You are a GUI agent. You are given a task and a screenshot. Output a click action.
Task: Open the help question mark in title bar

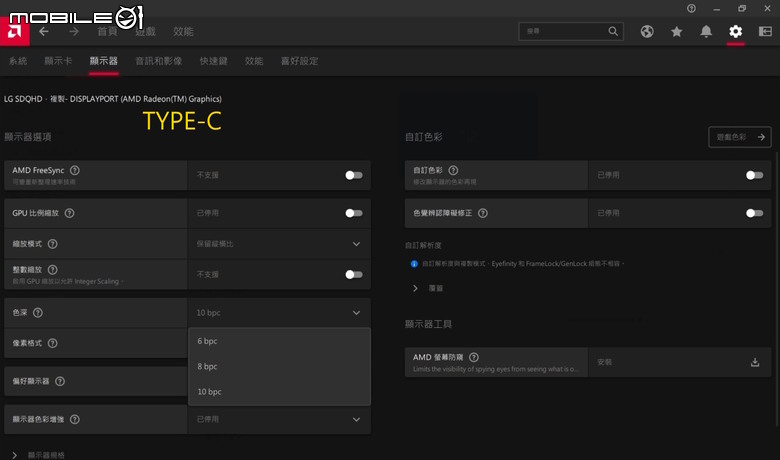click(691, 8)
